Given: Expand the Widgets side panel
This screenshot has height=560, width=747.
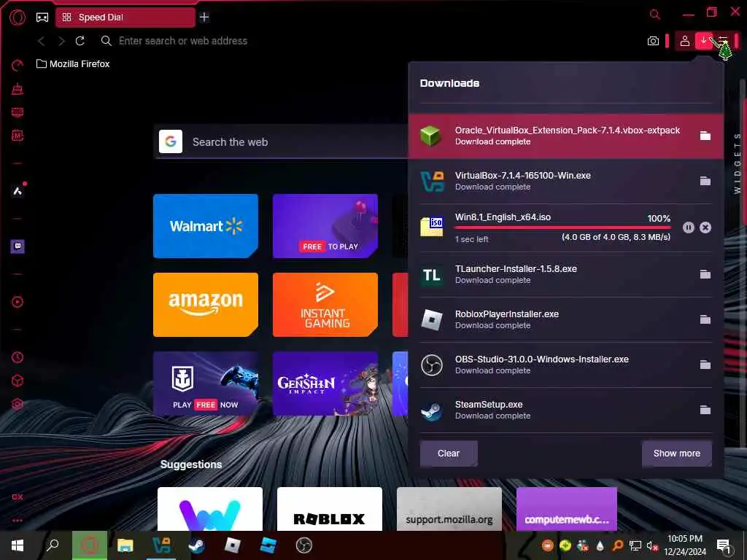Looking at the screenshot, I should [737, 163].
